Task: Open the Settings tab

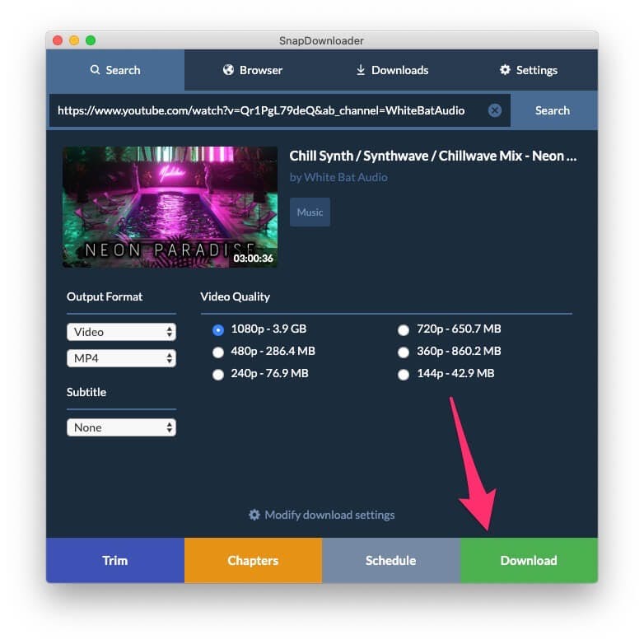Action: click(529, 70)
